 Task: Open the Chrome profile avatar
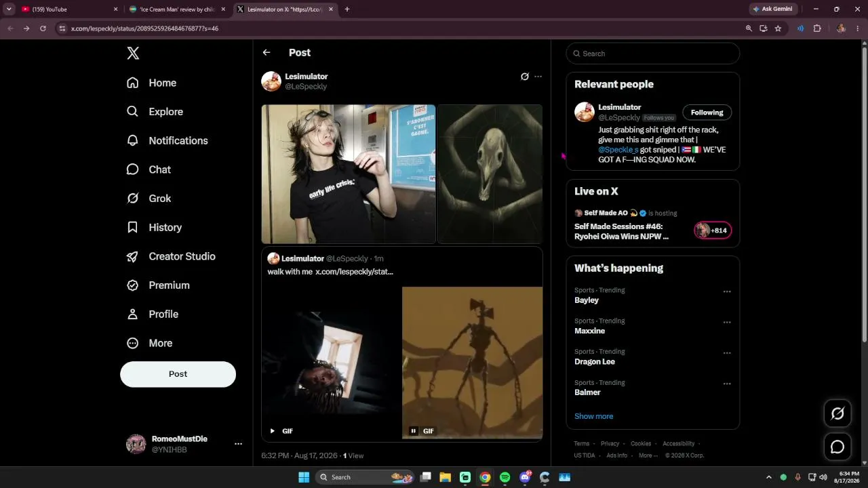click(841, 28)
